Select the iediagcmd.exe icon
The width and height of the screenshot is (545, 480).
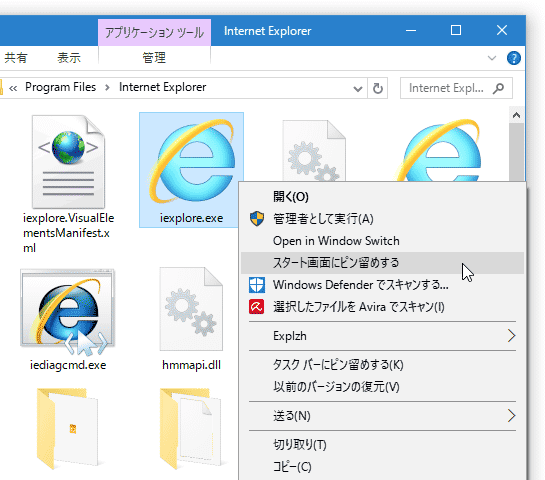pyautogui.click(x=68, y=312)
